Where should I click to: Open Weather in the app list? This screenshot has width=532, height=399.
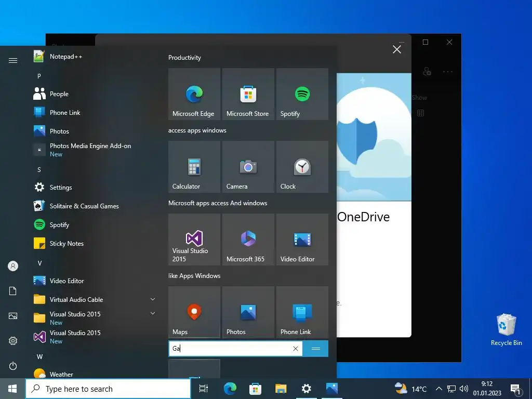(95, 374)
